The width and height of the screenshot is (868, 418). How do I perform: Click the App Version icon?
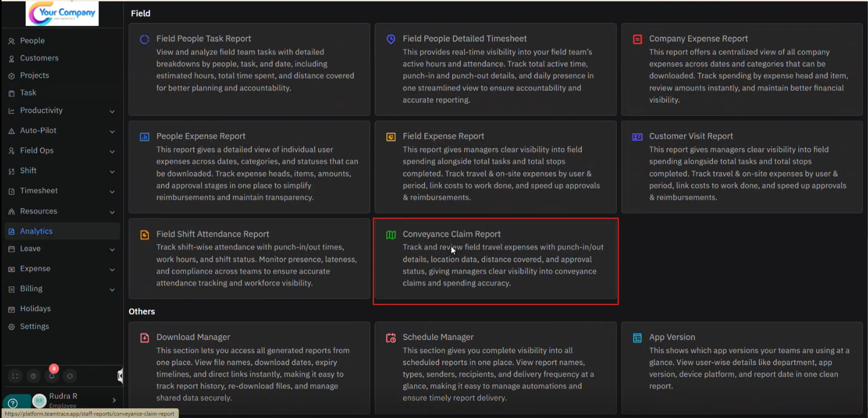[637, 338]
